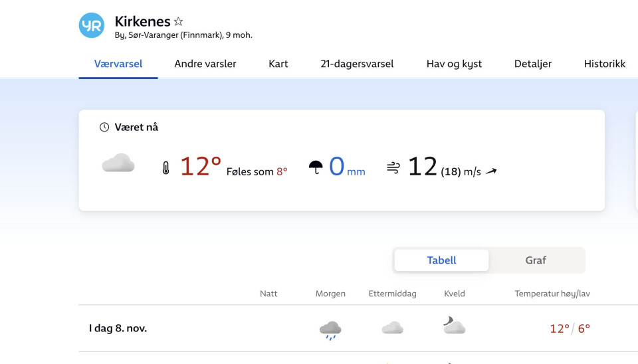Open the Historikk tab
The height and width of the screenshot is (364, 638).
pyautogui.click(x=605, y=64)
